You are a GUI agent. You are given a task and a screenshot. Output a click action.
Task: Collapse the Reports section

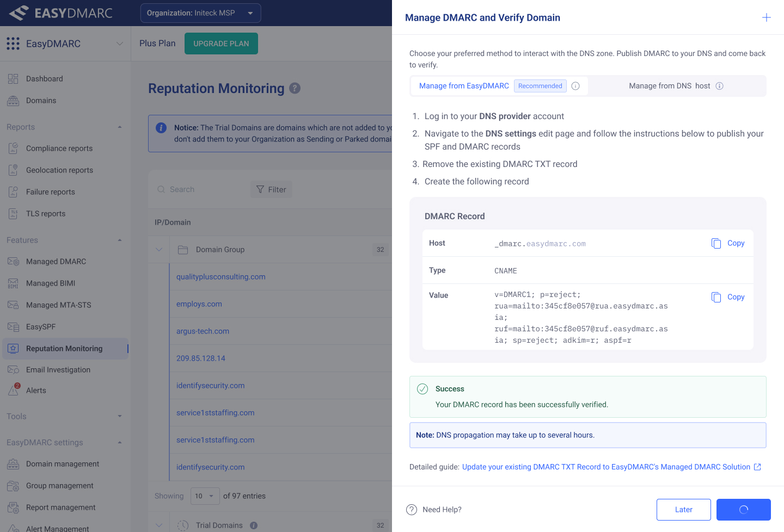[120, 127]
